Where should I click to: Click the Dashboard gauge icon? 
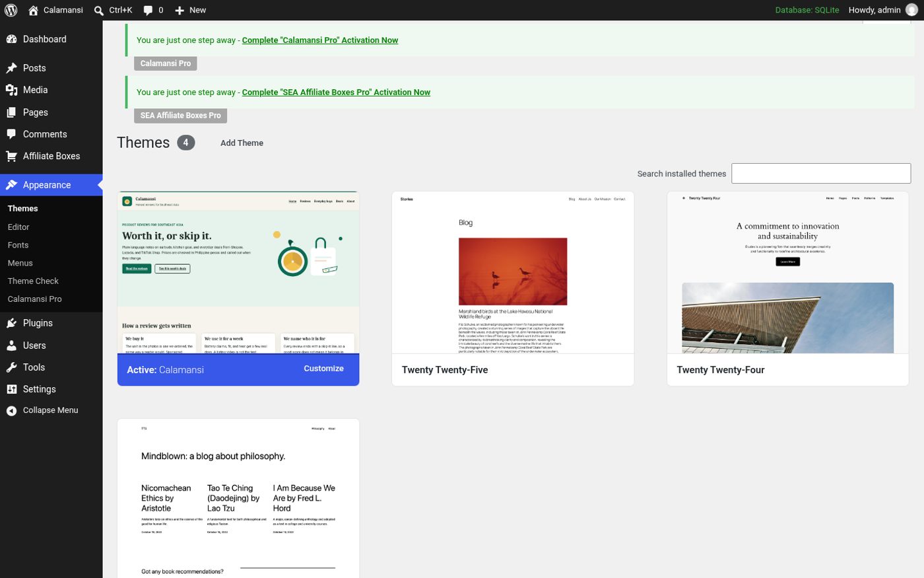pos(11,39)
